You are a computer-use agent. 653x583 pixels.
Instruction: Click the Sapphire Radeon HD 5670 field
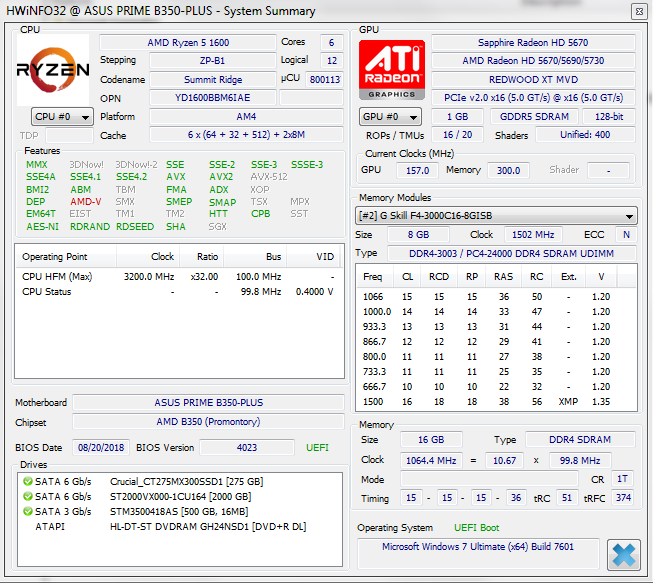tap(533, 42)
